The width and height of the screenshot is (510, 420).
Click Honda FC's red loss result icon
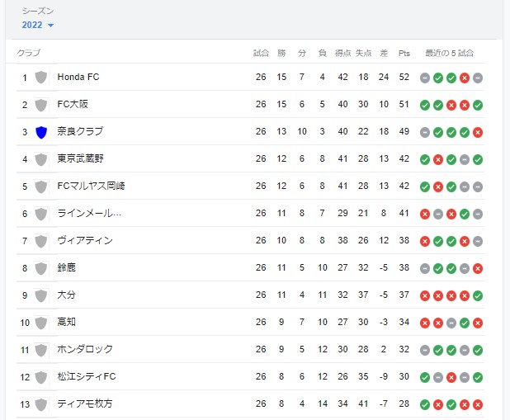pyautogui.click(x=465, y=78)
